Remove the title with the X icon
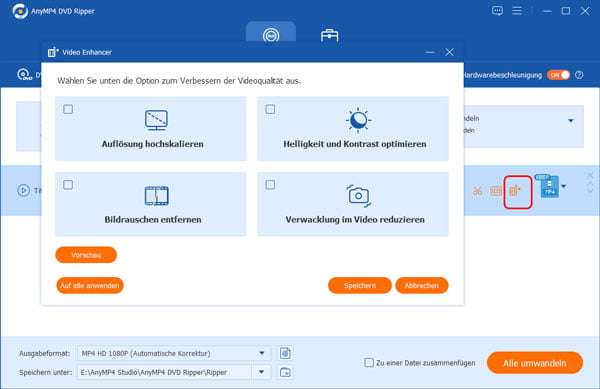The image size is (600, 389). click(x=590, y=176)
